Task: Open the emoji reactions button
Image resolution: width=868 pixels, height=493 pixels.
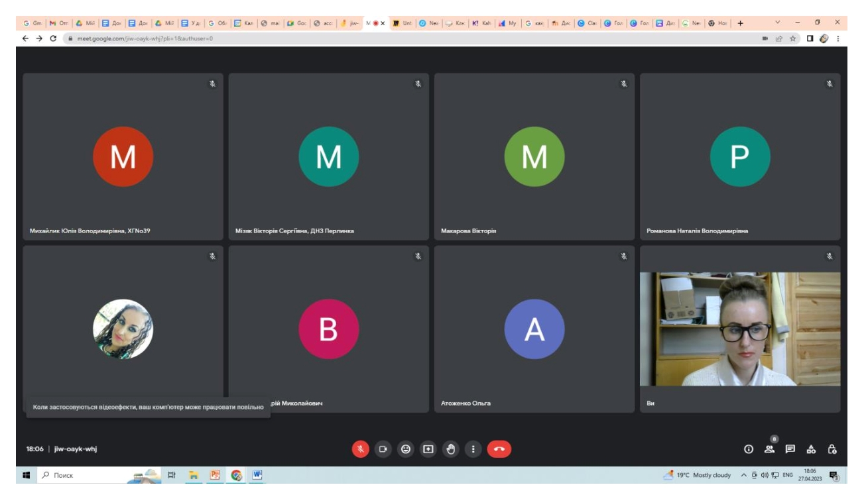Action: [405, 449]
